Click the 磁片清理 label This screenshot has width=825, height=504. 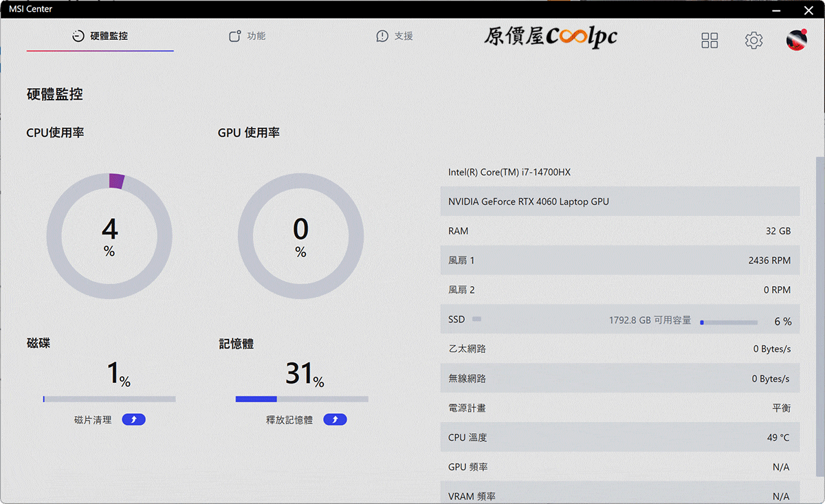pyautogui.click(x=93, y=419)
